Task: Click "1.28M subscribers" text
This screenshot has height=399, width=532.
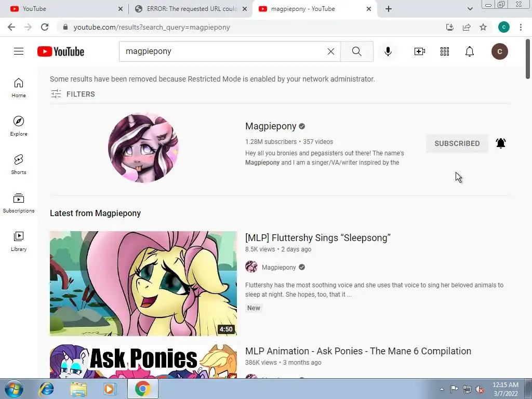Action: pyautogui.click(x=271, y=142)
